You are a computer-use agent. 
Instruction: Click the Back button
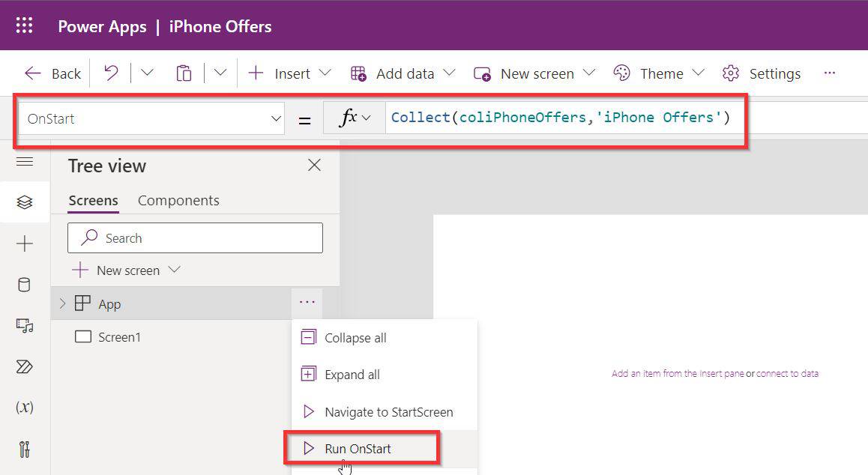pyautogui.click(x=52, y=73)
